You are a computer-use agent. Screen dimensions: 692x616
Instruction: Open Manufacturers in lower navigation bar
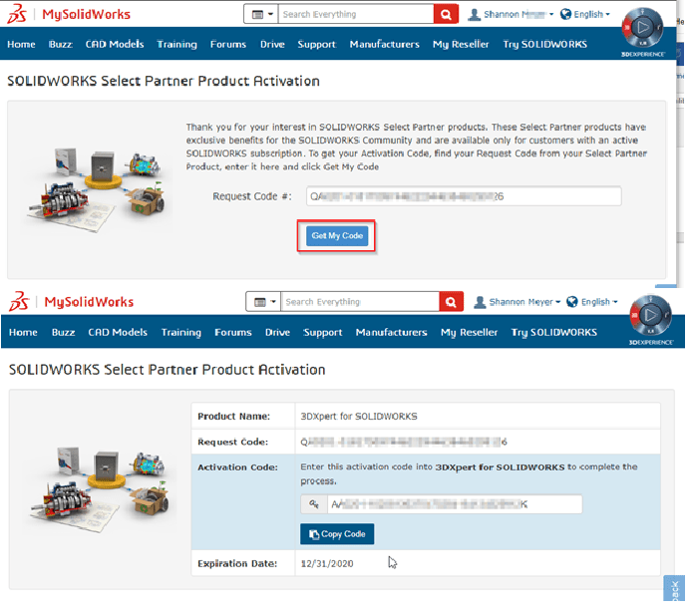[394, 335]
